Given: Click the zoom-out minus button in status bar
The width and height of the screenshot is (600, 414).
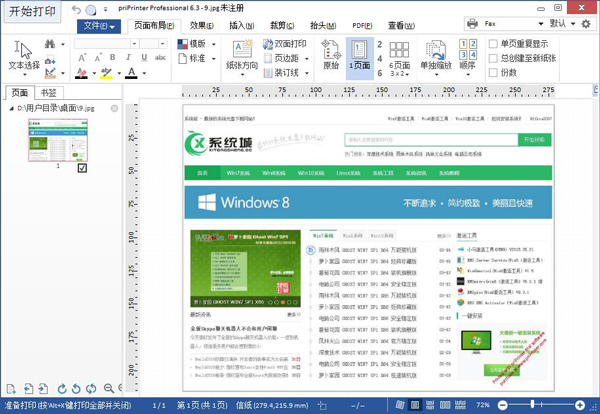Looking at the screenshot, I should (503, 405).
